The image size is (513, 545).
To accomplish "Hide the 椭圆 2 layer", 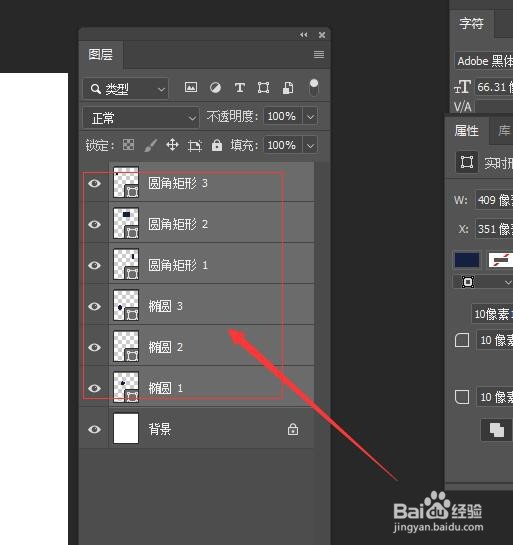I will click(94, 347).
